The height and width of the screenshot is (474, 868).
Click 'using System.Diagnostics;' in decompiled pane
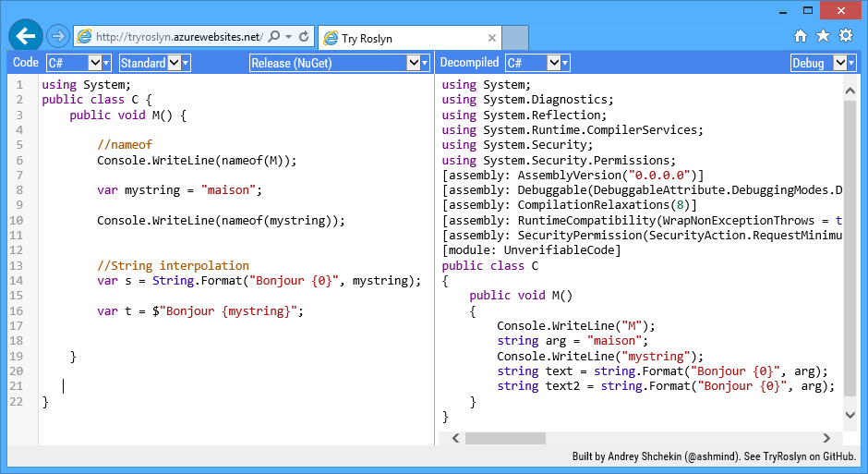coord(527,100)
